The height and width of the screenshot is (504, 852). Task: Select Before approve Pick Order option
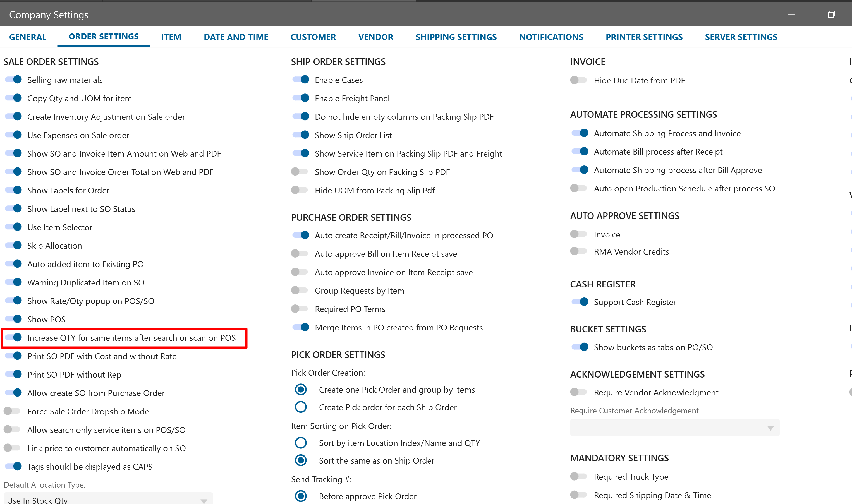pos(301,496)
